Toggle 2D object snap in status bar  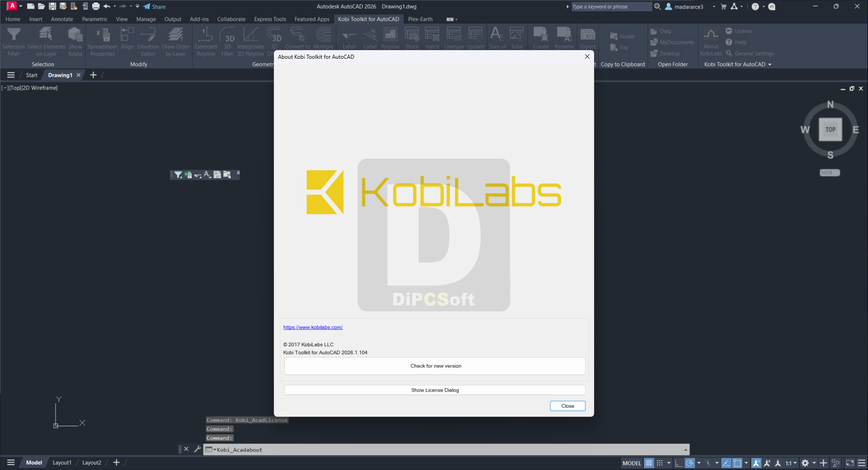737,463
